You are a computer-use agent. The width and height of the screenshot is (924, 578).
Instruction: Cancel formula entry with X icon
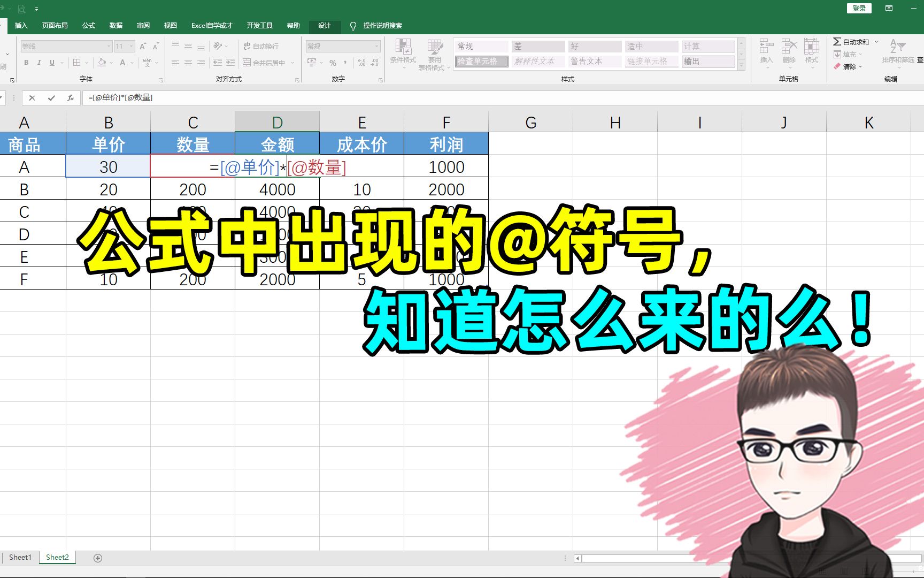pos(32,98)
